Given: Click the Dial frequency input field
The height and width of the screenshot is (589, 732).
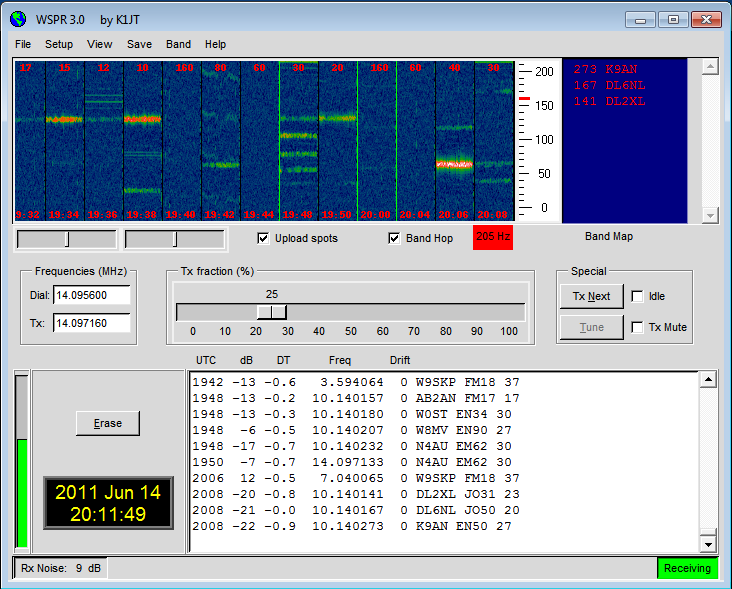Looking at the screenshot, I should pos(92,295).
